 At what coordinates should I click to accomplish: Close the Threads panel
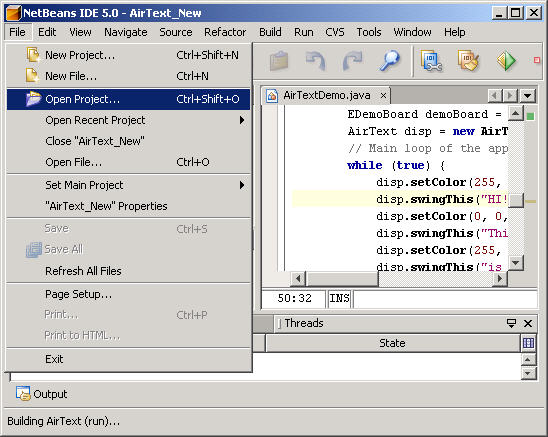528,323
